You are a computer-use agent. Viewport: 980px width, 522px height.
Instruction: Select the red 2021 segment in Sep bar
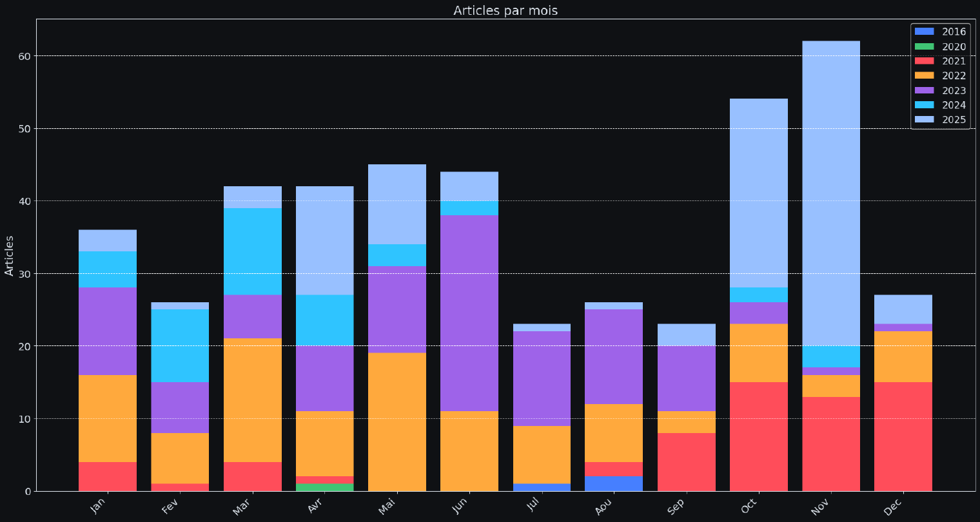click(x=686, y=461)
